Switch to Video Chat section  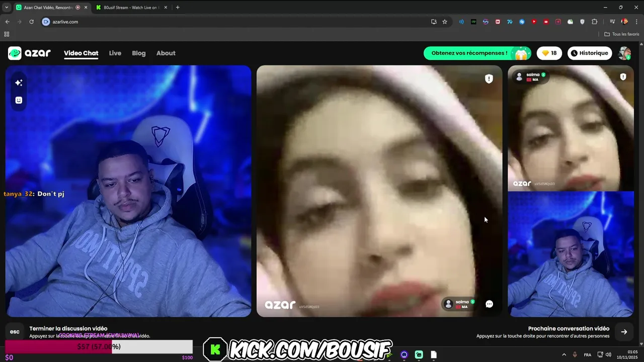(x=81, y=53)
